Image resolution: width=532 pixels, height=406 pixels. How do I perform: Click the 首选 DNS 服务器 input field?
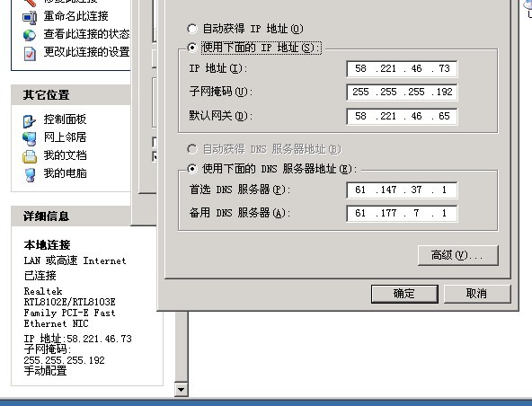(402, 190)
